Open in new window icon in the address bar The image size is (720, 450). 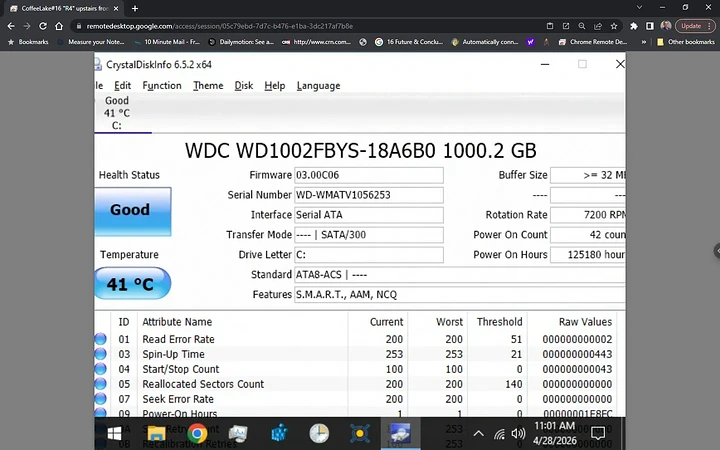[566, 26]
